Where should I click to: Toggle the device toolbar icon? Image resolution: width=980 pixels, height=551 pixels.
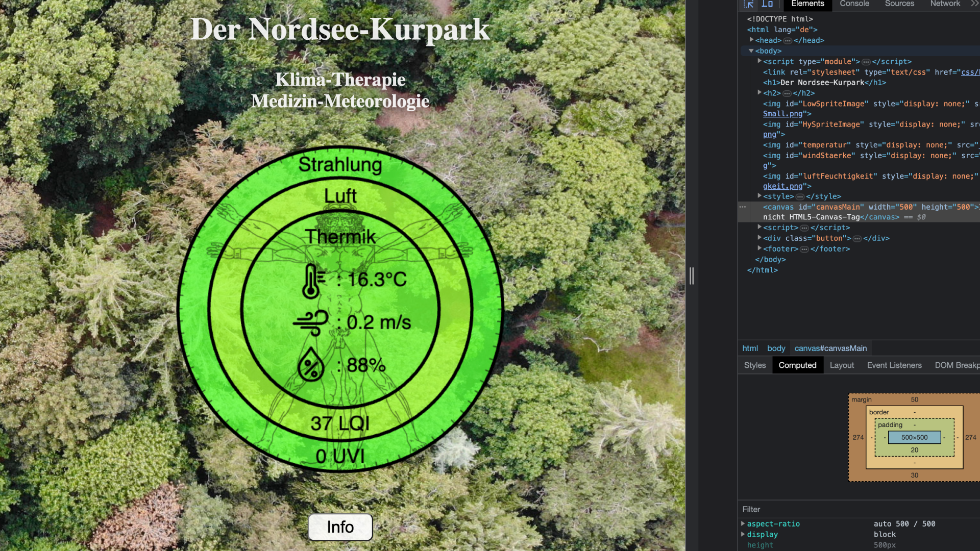coord(767,4)
